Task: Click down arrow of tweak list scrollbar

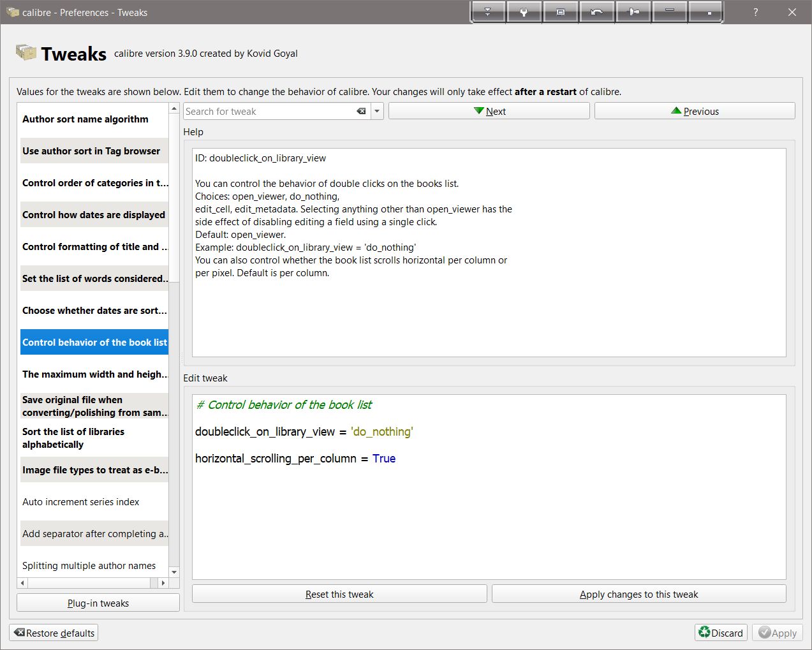Action: [174, 572]
